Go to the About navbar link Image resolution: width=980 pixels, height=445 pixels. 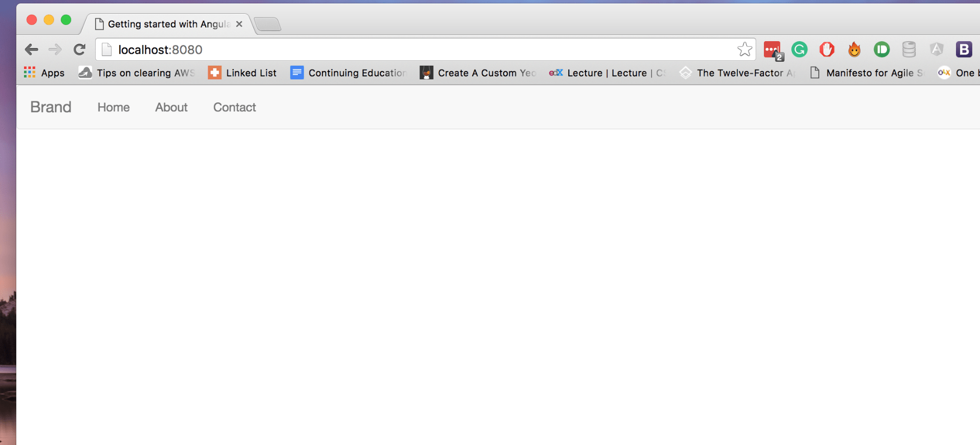(x=171, y=107)
